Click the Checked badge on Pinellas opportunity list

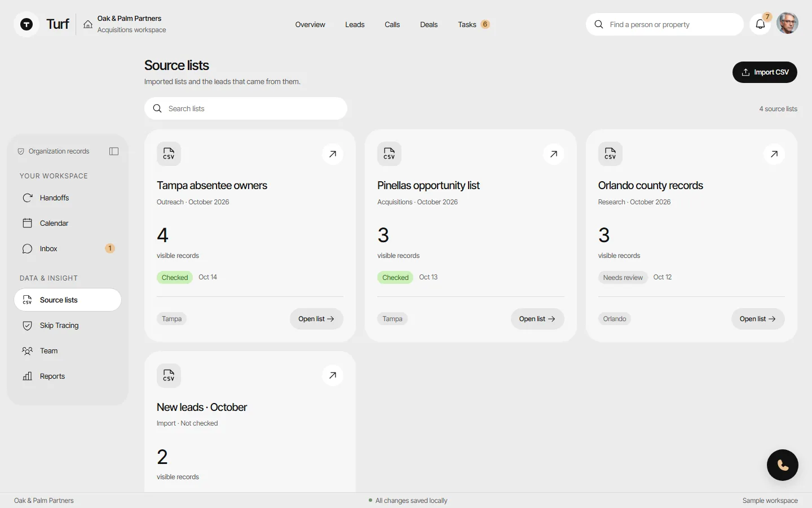click(x=395, y=278)
